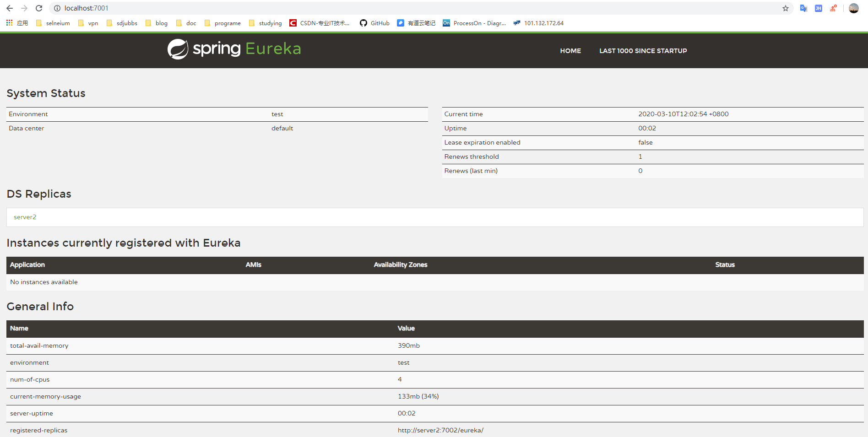Open LAST 1000 SINCE STARTUP page
Viewport: 868px width, 437px height.
pos(643,51)
